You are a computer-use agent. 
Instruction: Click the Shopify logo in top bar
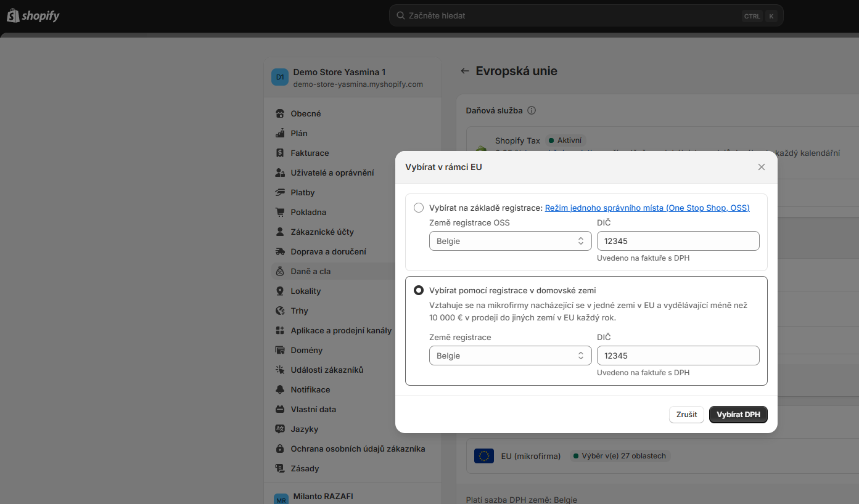point(33,15)
